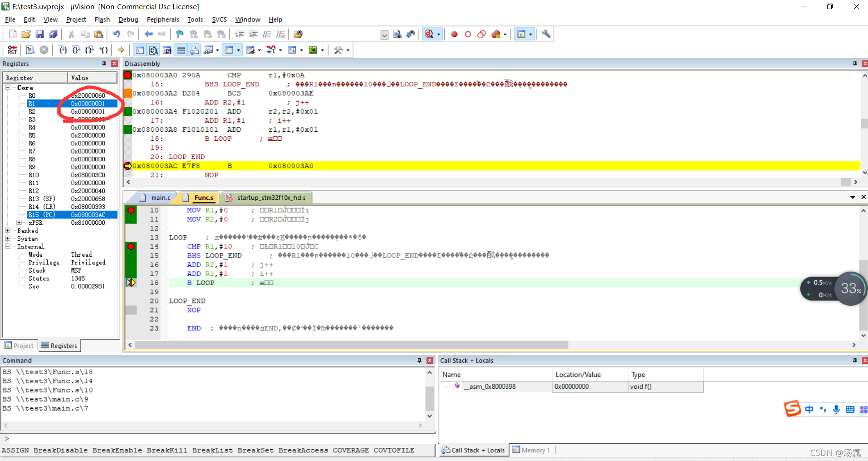The height and width of the screenshot is (461, 868).
Task: Open the Trace Windows dropdown arrow
Action: click(301, 50)
